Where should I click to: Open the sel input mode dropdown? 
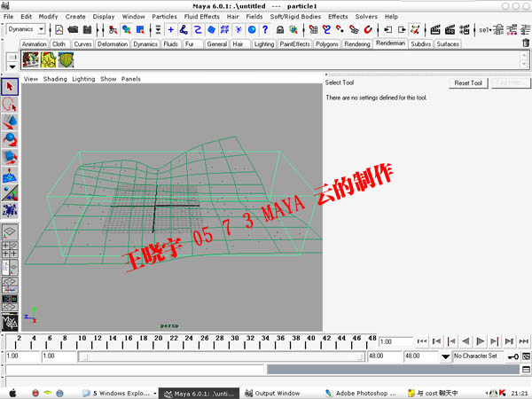click(x=485, y=30)
